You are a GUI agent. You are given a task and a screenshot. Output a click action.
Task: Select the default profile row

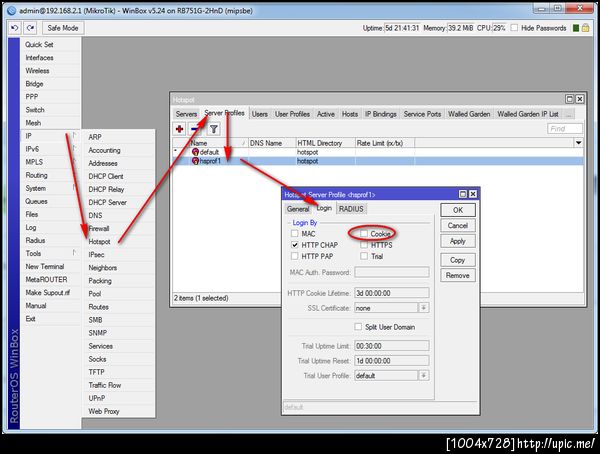tap(378, 152)
